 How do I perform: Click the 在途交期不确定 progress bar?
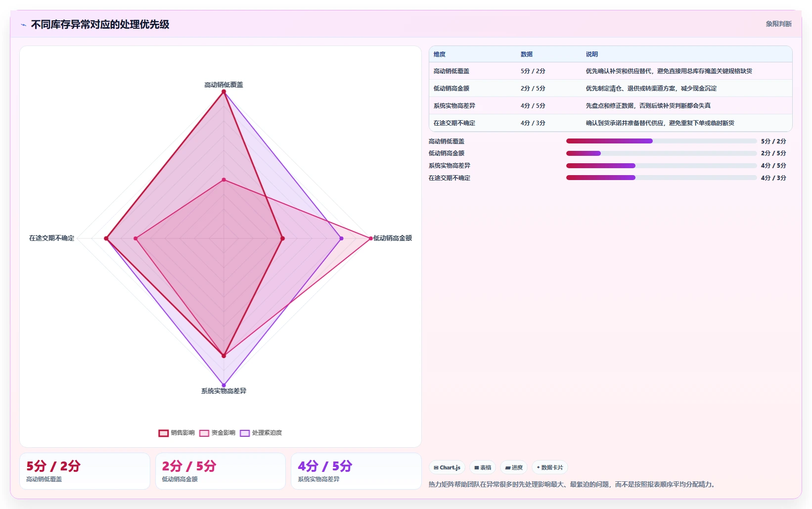[661, 178]
